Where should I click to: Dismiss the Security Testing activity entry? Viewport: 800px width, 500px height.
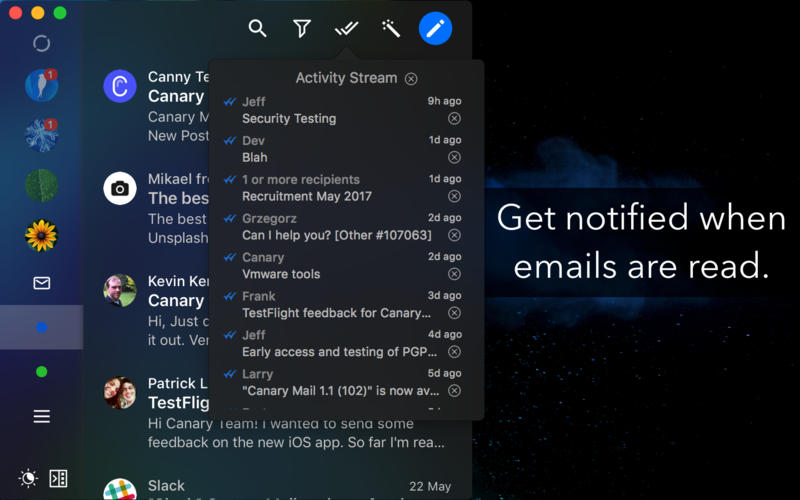point(454,118)
